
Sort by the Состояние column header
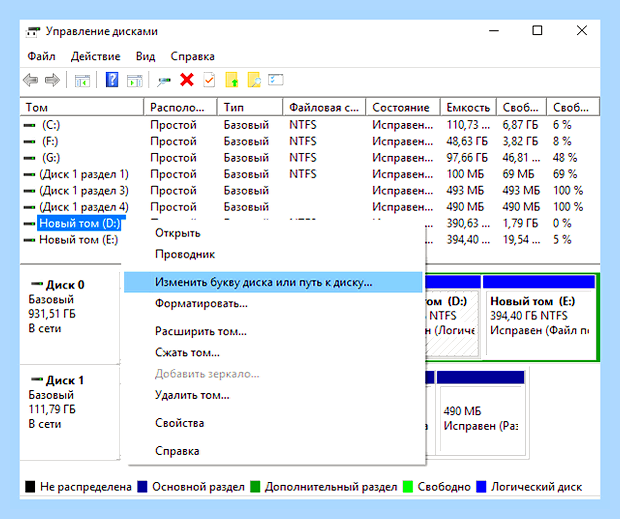click(x=403, y=107)
